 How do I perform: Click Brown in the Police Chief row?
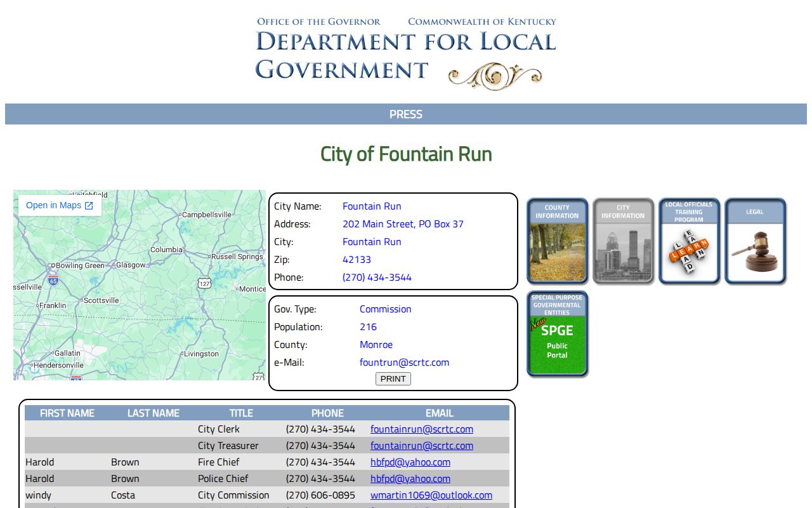pyautogui.click(x=125, y=479)
